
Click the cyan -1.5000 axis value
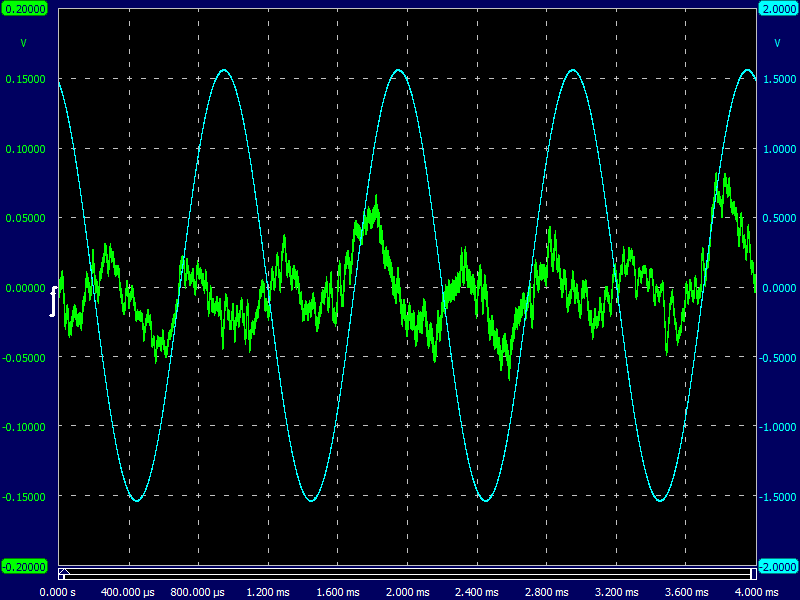click(778, 497)
